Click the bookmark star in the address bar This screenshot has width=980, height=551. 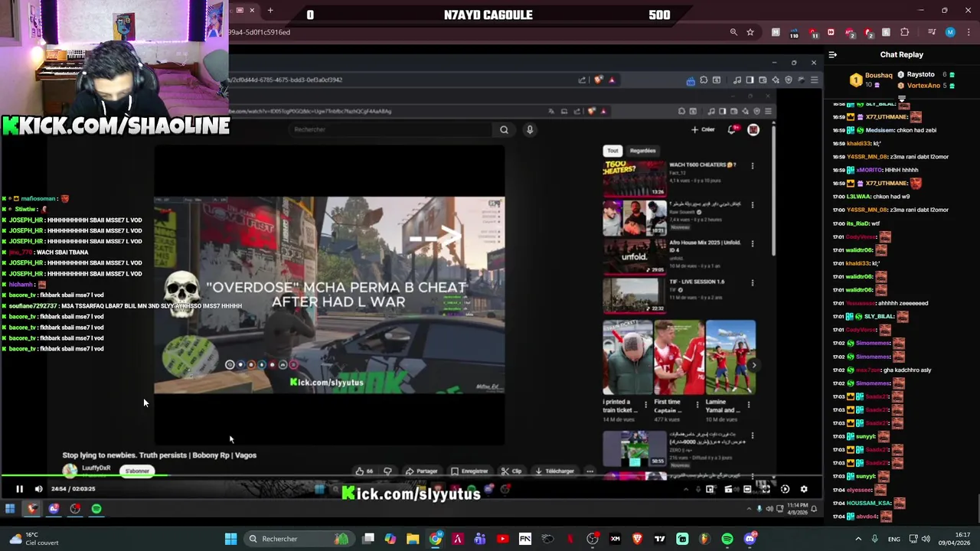tap(750, 32)
